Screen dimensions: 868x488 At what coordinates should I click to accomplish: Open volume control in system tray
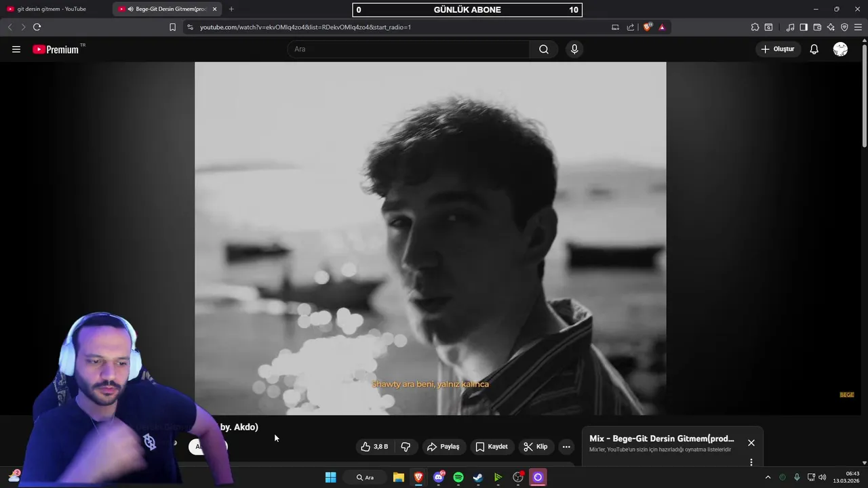pos(823,477)
